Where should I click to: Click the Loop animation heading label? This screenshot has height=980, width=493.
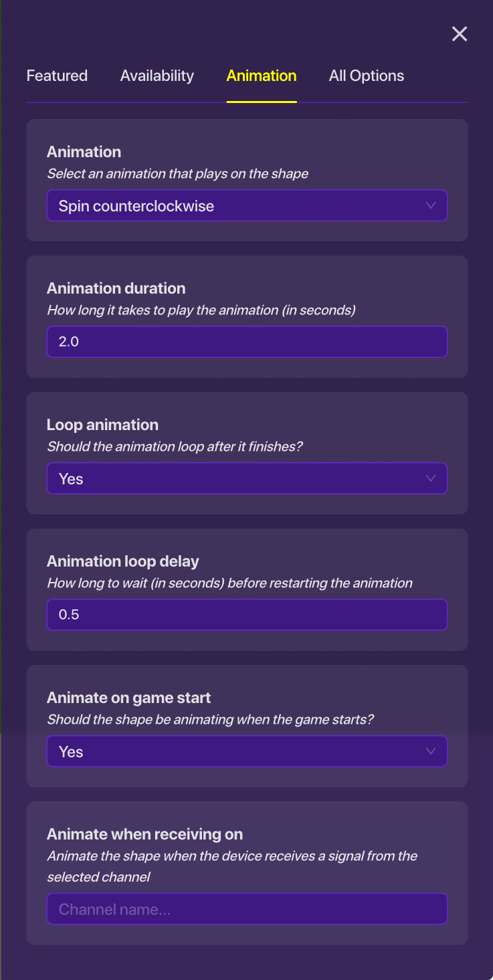tap(102, 425)
